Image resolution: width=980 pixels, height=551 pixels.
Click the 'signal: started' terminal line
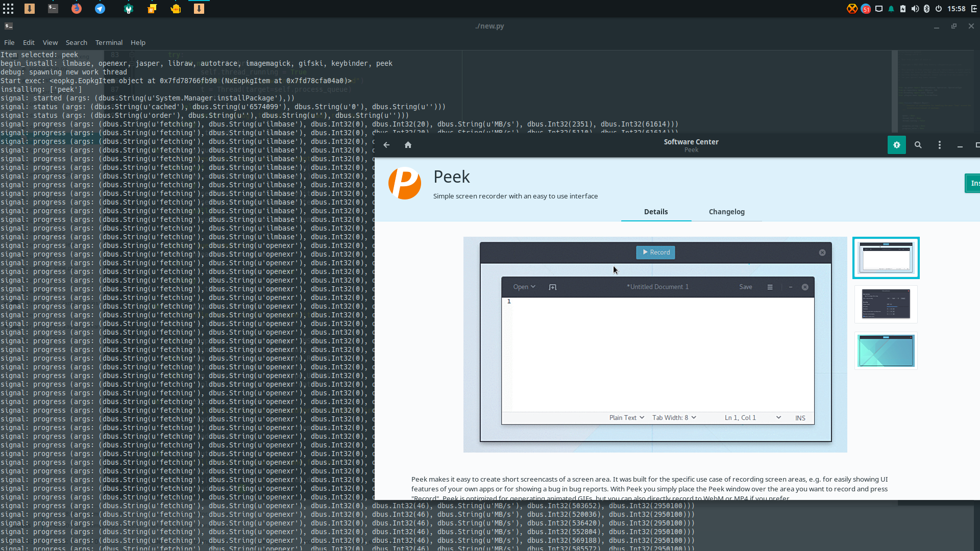click(148, 98)
